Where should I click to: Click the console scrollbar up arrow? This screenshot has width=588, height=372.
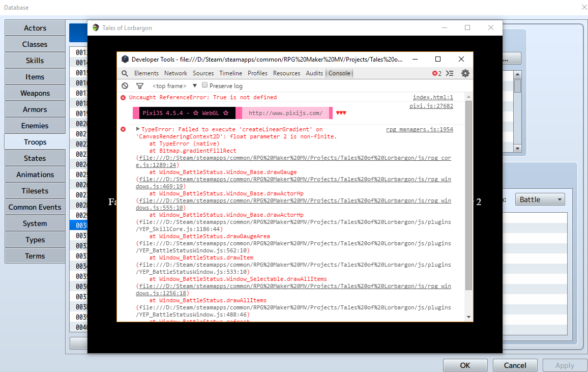[468, 97]
